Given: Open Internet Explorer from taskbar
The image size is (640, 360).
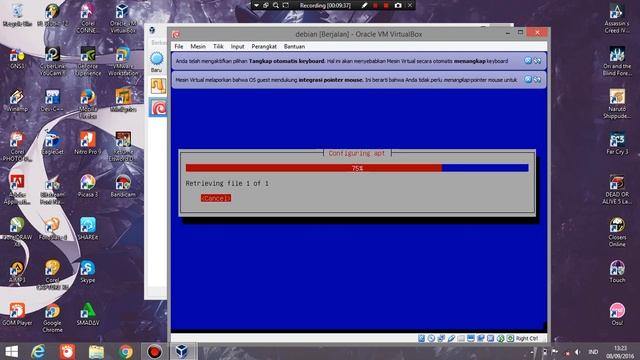Looking at the screenshot, I should click(38, 351).
